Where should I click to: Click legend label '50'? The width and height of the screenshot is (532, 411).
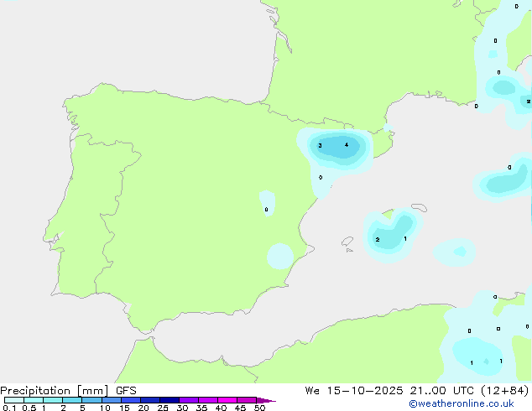pyautogui.click(x=259, y=408)
